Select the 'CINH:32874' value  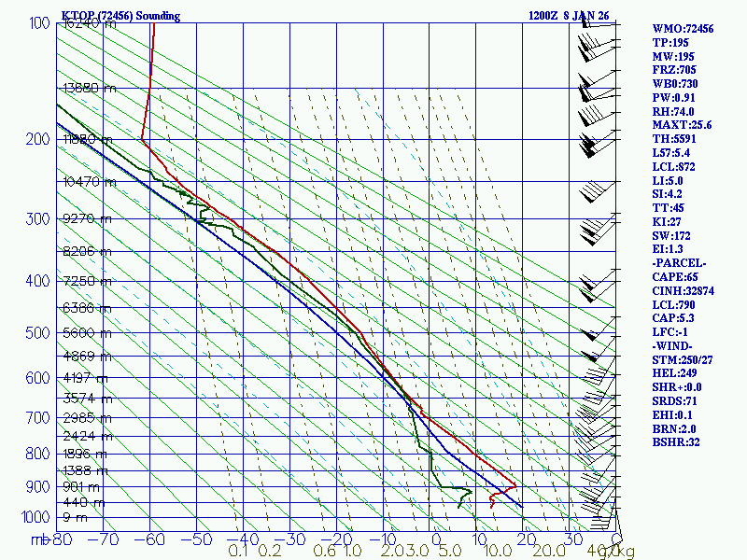point(684,291)
